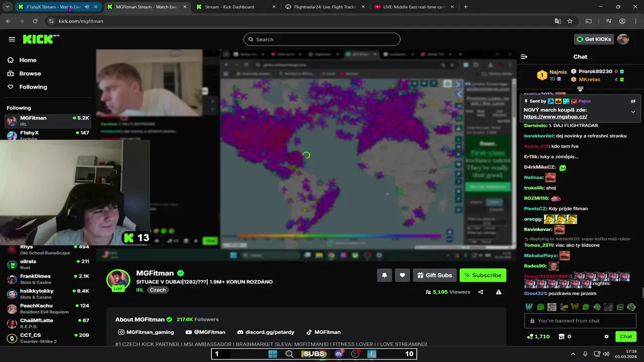Viewport: 644px width, 362px height.
Task: Collapse the gift leaderboard handle
Action: (x=580, y=89)
